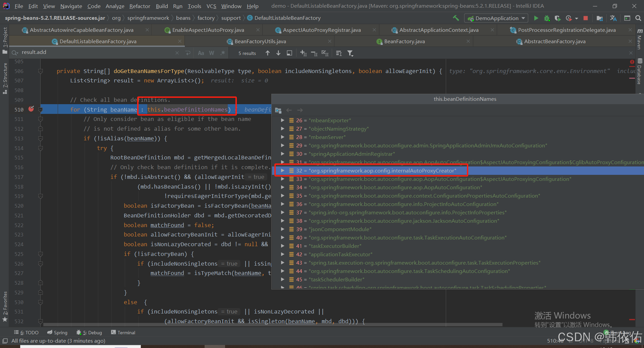Toggle the Favorites tool window
The height and width of the screenshot is (348, 644).
click(5, 306)
